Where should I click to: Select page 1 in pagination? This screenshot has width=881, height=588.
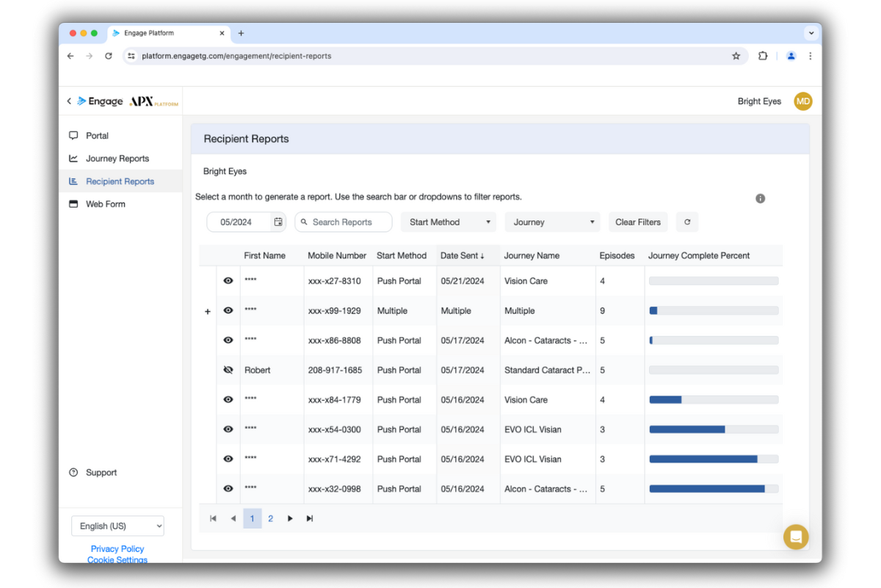[x=252, y=518]
